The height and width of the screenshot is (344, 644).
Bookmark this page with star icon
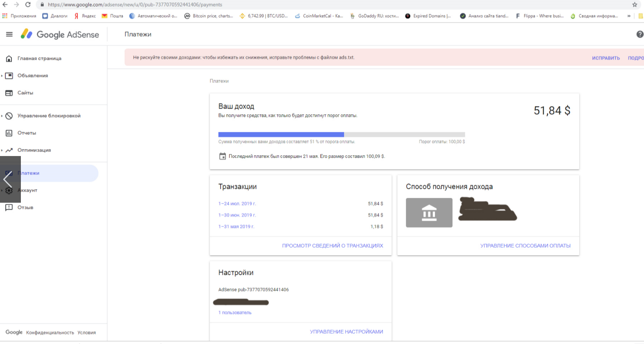pos(635,5)
